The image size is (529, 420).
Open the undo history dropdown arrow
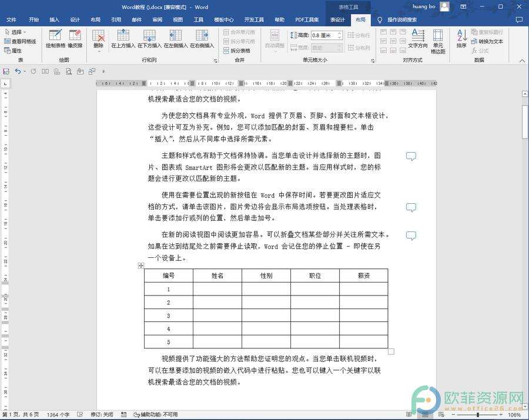tap(25, 72)
